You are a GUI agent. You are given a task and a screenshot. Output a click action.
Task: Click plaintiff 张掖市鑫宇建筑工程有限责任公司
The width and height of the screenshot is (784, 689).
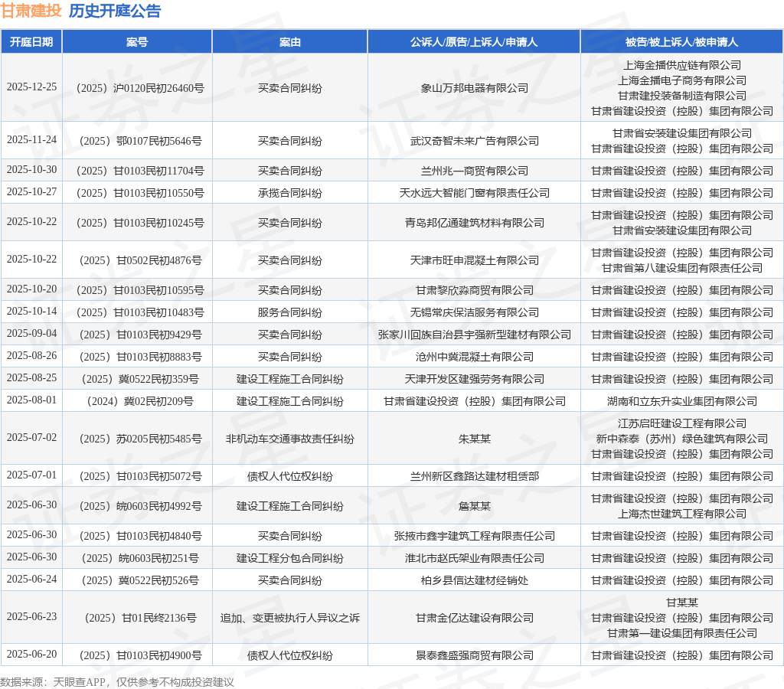point(475,536)
